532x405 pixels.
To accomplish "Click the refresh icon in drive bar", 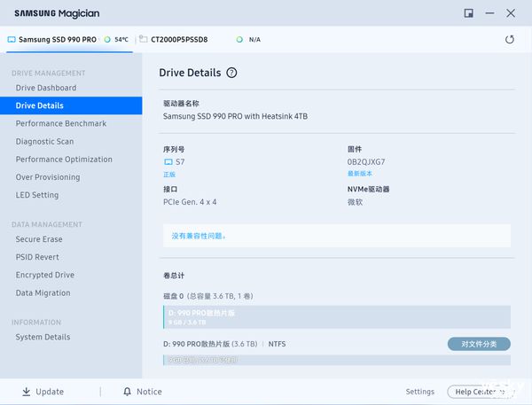I will pyautogui.click(x=509, y=39).
